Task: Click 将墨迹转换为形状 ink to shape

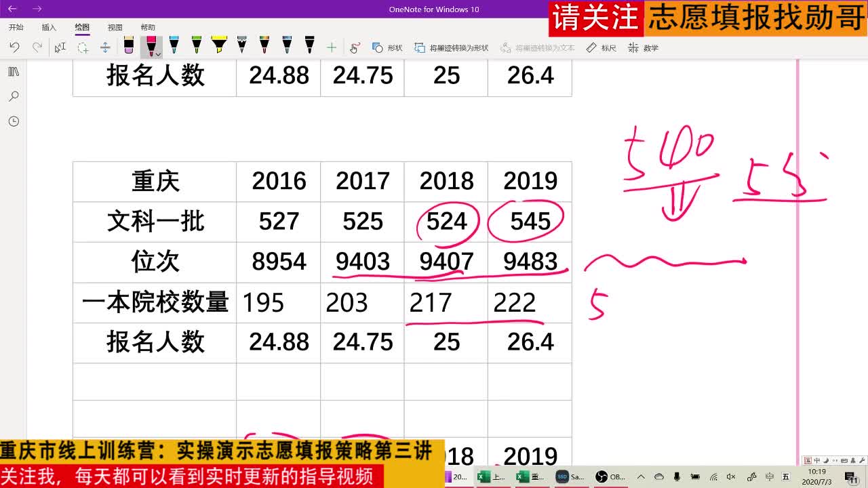Action: [452, 47]
